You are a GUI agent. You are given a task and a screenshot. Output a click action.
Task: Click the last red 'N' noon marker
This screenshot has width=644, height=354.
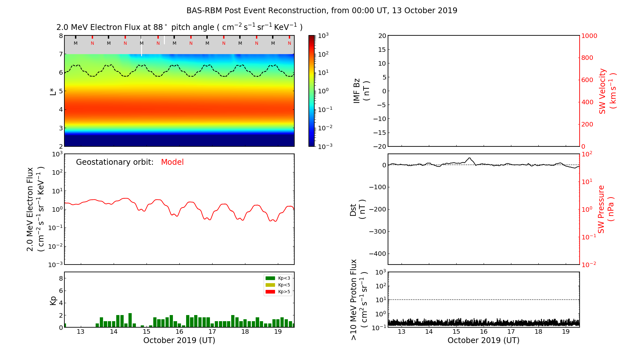click(289, 43)
